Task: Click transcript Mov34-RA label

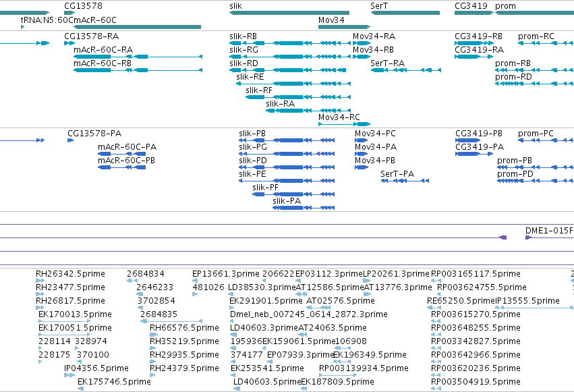Action: pyautogui.click(x=374, y=36)
